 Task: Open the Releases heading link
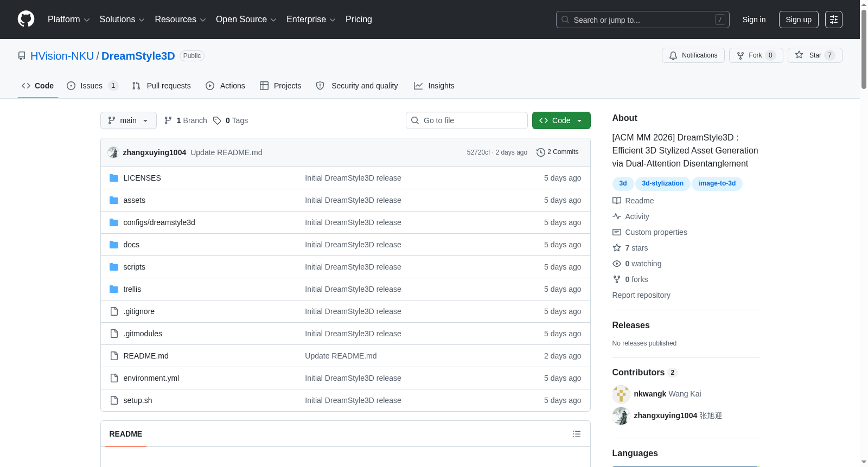click(631, 325)
